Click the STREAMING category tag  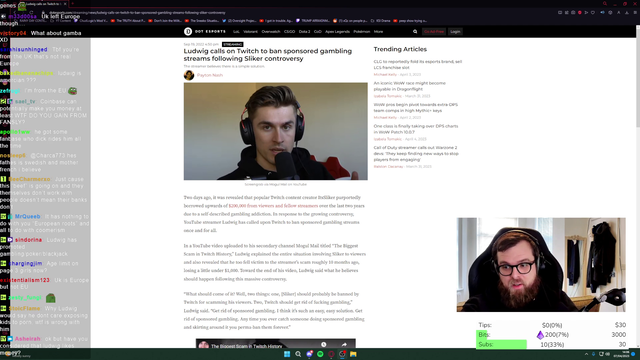click(x=233, y=44)
